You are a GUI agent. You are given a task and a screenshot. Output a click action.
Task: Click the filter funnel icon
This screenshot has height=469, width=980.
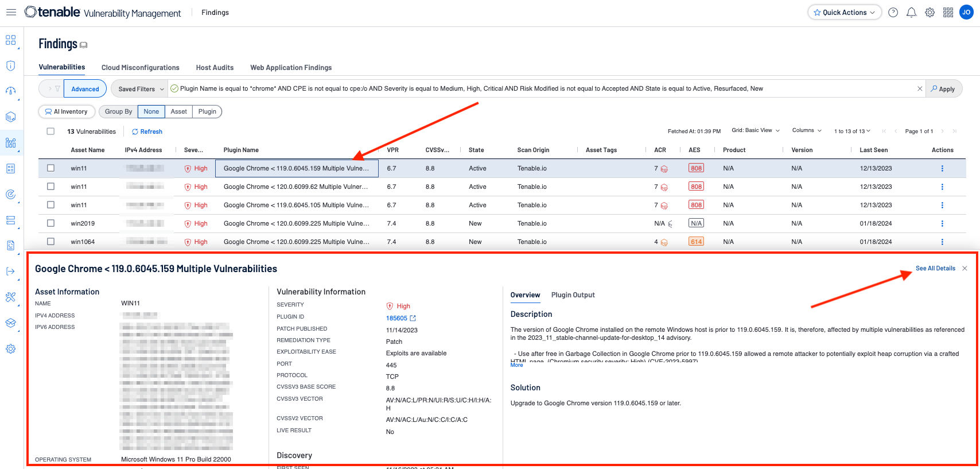point(57,88)
